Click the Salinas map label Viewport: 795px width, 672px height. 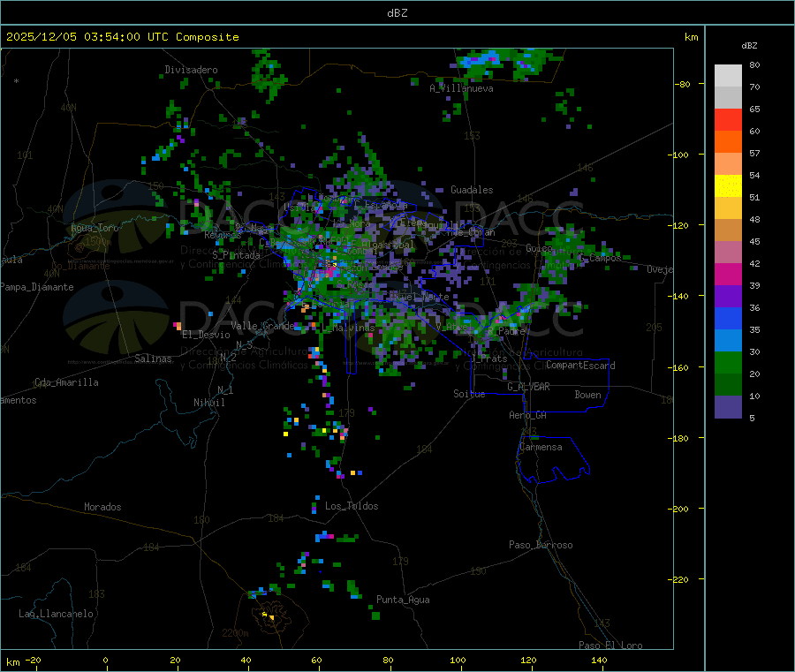[153, 359]
